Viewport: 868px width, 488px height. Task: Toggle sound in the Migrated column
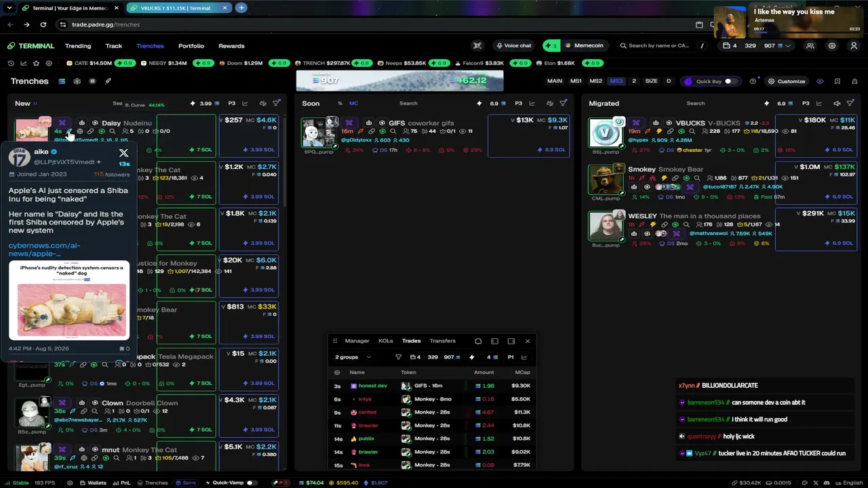(x=837, y=104)
